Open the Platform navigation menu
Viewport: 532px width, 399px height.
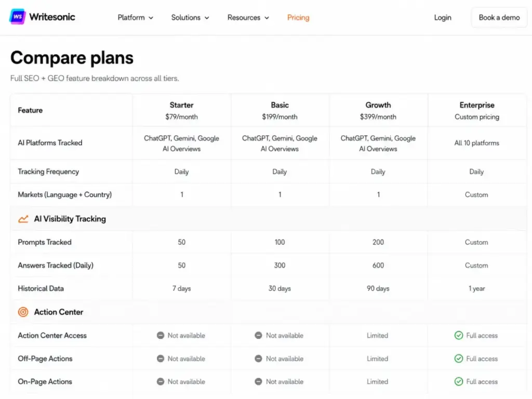coord(135,18)
